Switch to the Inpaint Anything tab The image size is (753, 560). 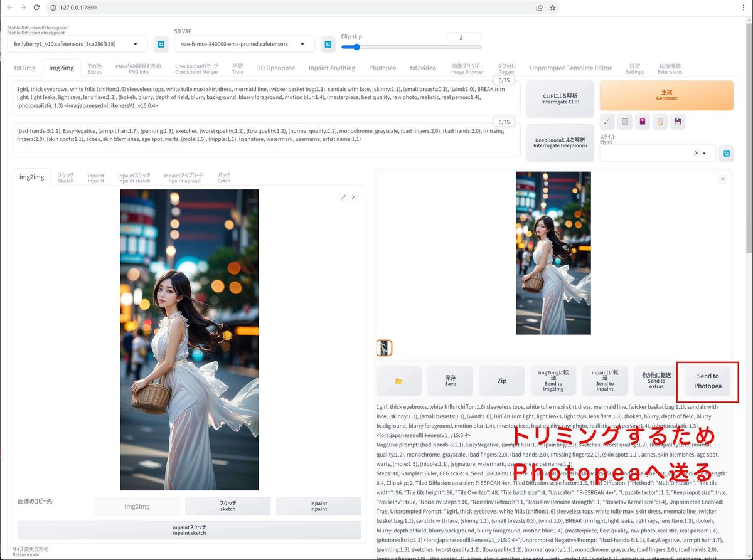[x=332, y=68]
